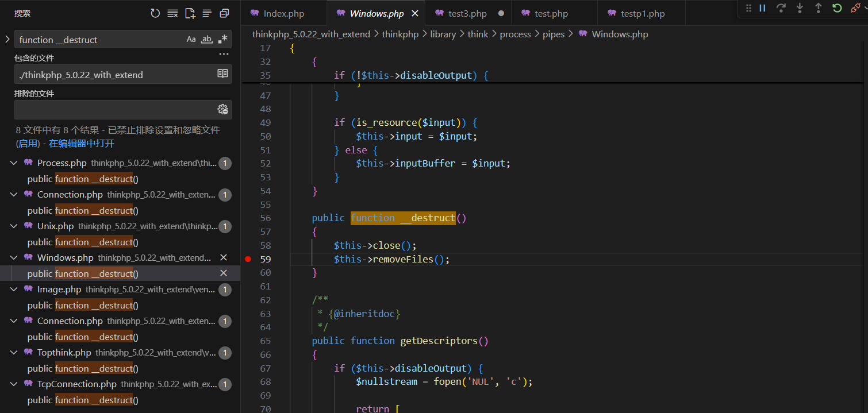
Task: Select Image.php in search results
Action: pos(59,290)
